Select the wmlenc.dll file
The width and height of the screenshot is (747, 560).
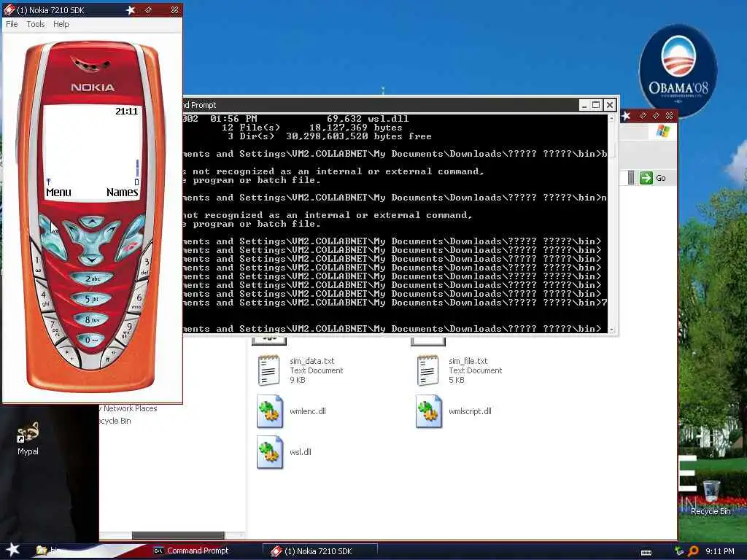tap(292, 411)
